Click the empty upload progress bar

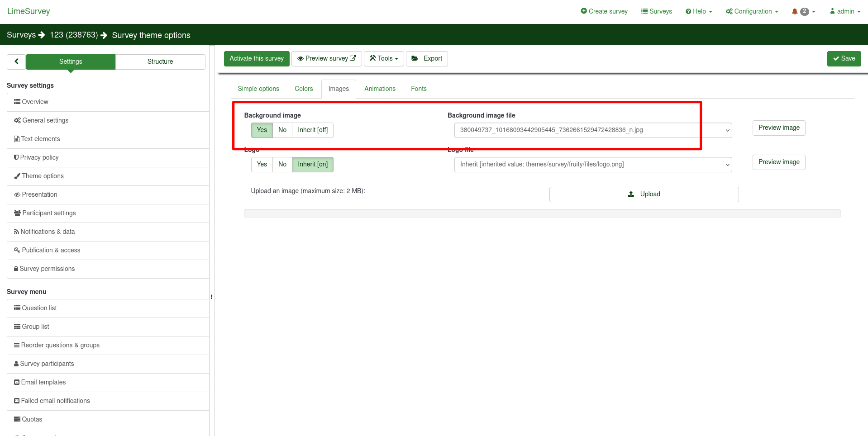[542, 213]
